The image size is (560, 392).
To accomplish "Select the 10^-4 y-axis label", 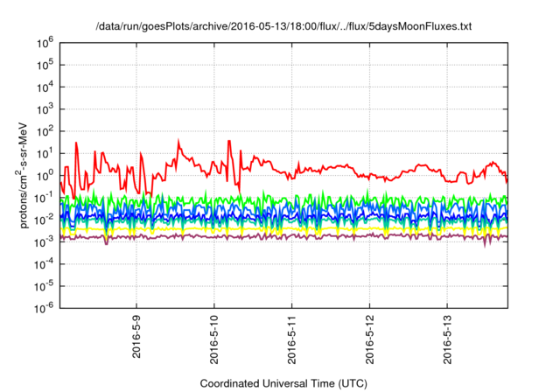I will (44, 265).
